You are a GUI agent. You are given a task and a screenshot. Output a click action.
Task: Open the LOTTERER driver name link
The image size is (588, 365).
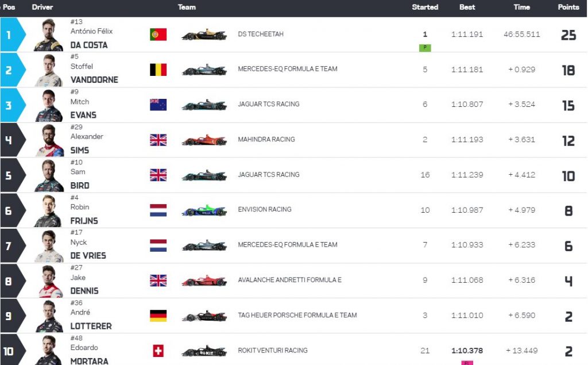click(x=91, y=326)
